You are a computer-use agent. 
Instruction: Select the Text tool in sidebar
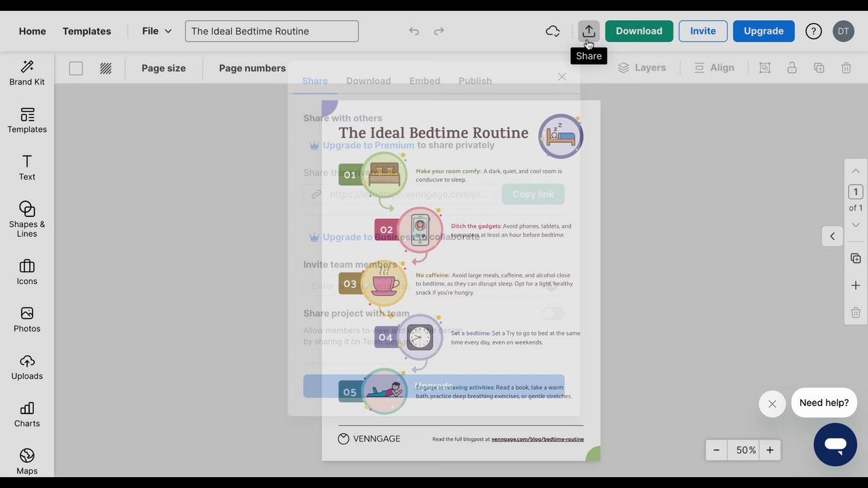(27, 167)
